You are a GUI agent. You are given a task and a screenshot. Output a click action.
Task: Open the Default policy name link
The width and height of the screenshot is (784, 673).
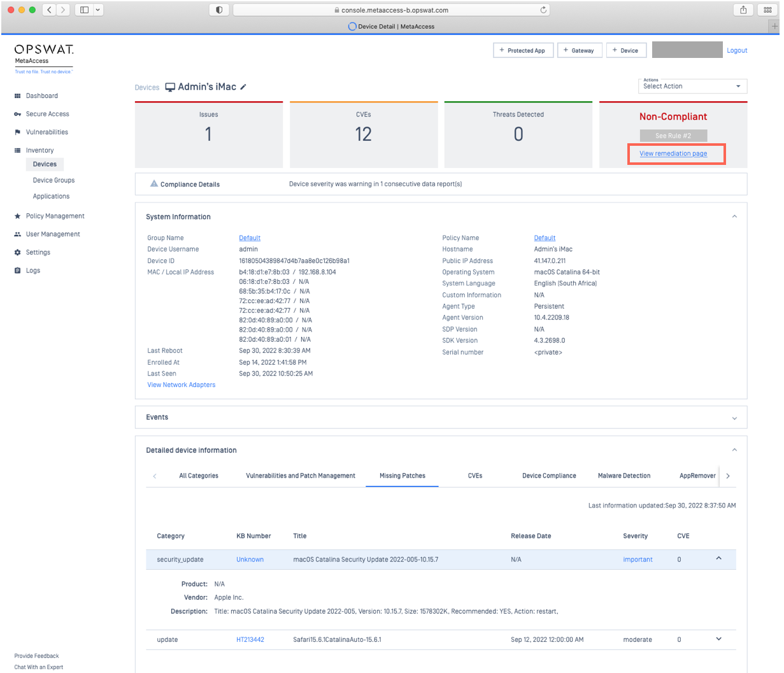point(545,237)
